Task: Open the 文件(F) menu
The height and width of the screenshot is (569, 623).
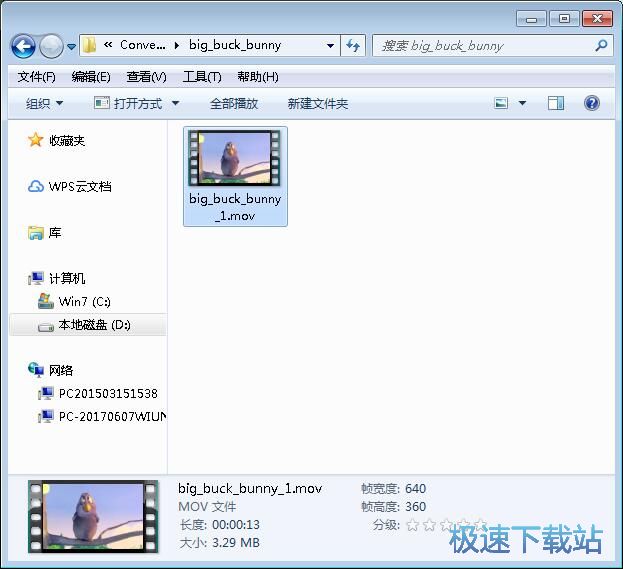Action: click(36, 77)
